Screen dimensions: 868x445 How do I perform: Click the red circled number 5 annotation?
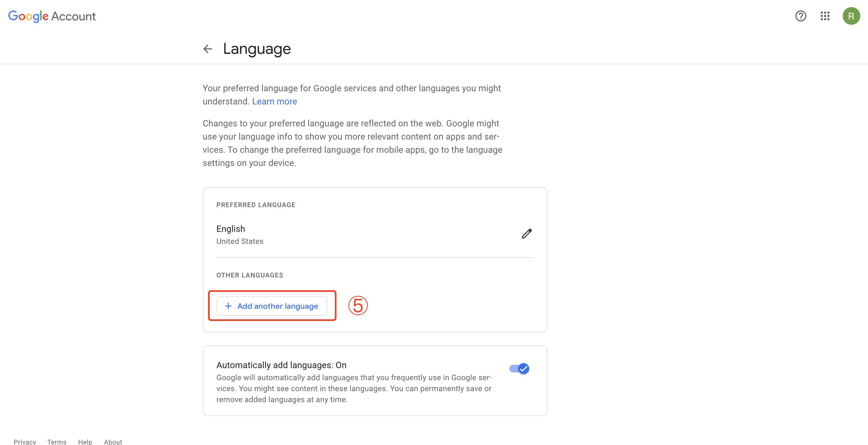coord(358,306)
